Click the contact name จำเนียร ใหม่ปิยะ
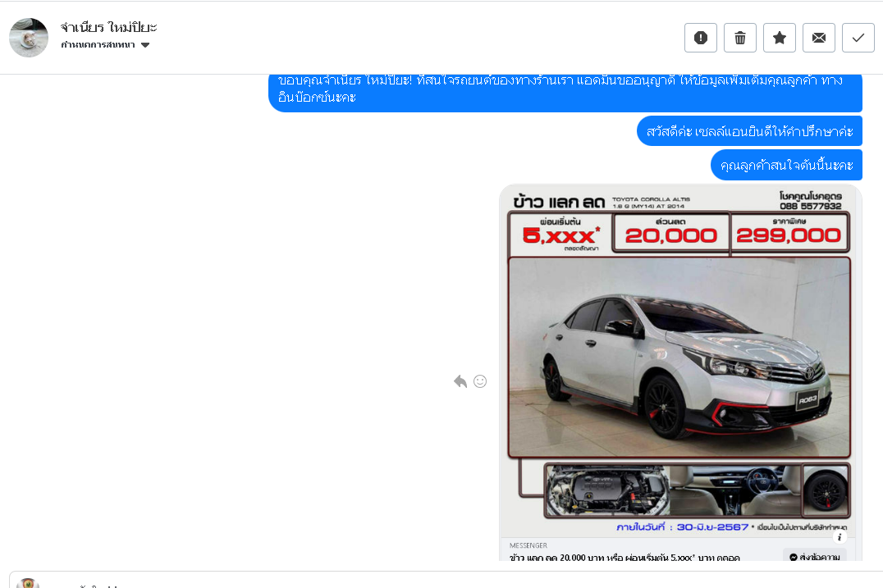Screen dimensions: 883x588 pyautogui.click(x=108, y=27)
